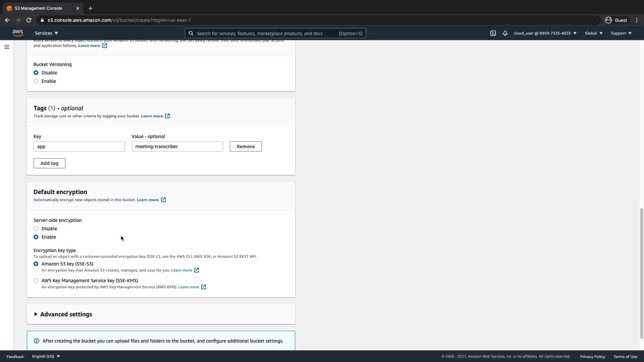The height and width of the screenshot is (362, 644).
Task: Click the Add tag button
Action: click(49, 163)
